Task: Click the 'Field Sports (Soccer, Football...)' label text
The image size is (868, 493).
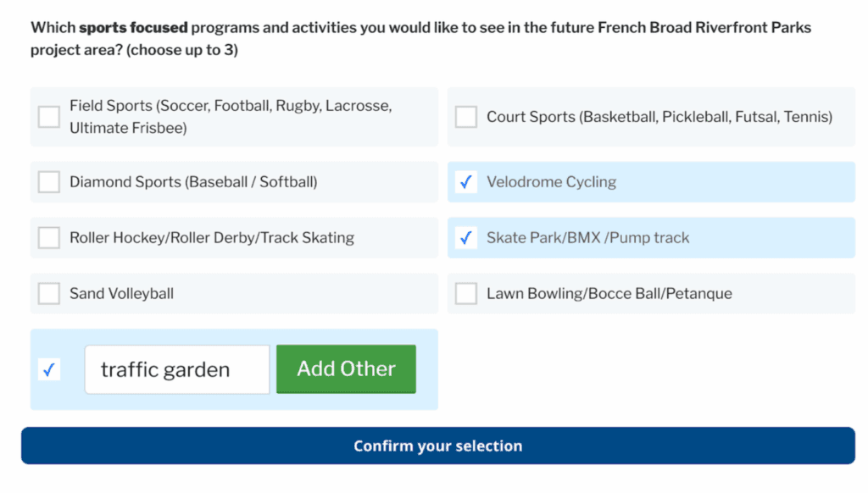Action: point(231,117)
